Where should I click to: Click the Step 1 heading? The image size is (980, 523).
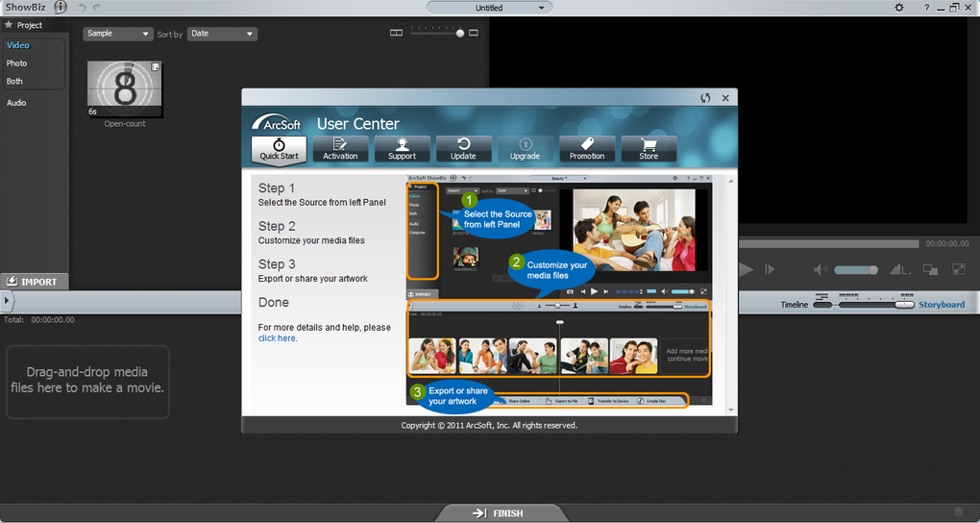coord(277,188)
